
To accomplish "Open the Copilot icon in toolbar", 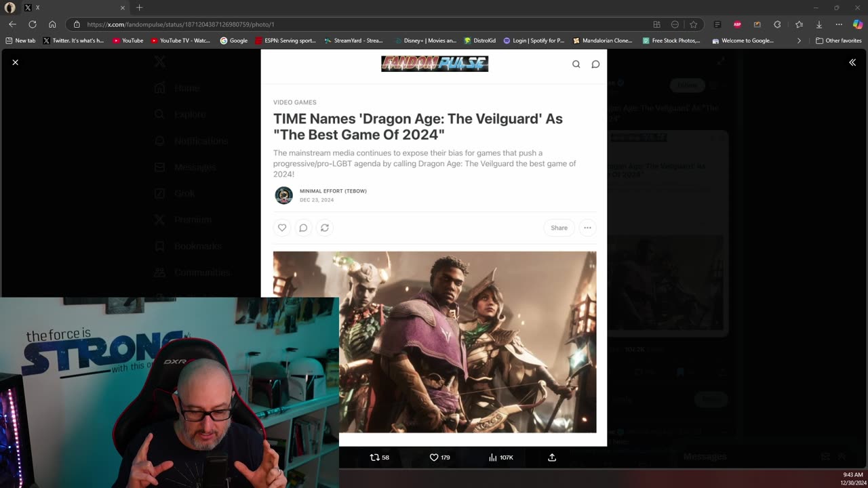I will 858,24.
